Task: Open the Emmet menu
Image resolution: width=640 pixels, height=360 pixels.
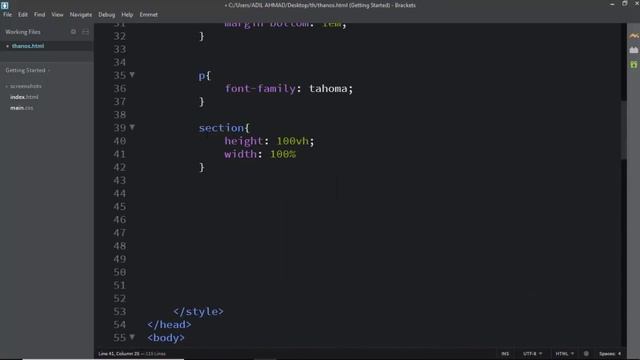Action: coord(149,14)
